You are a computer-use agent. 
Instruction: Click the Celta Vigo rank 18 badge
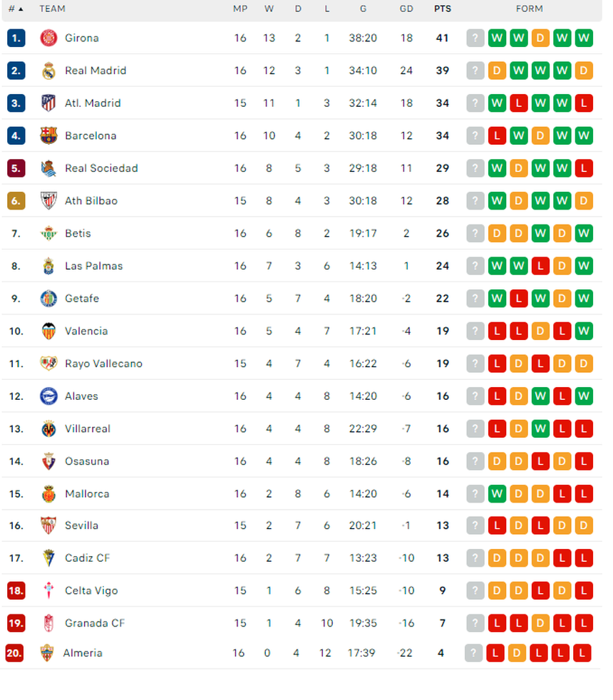pos(16,590)
